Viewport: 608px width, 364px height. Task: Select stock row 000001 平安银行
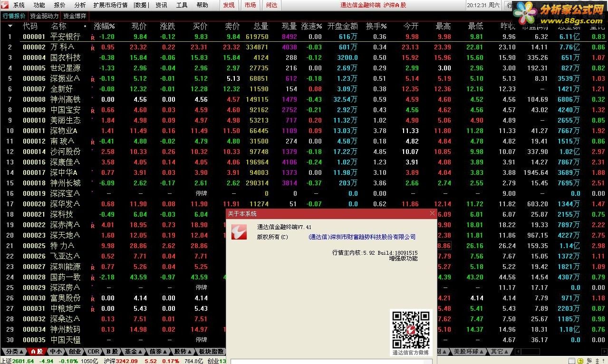[304, 37]
